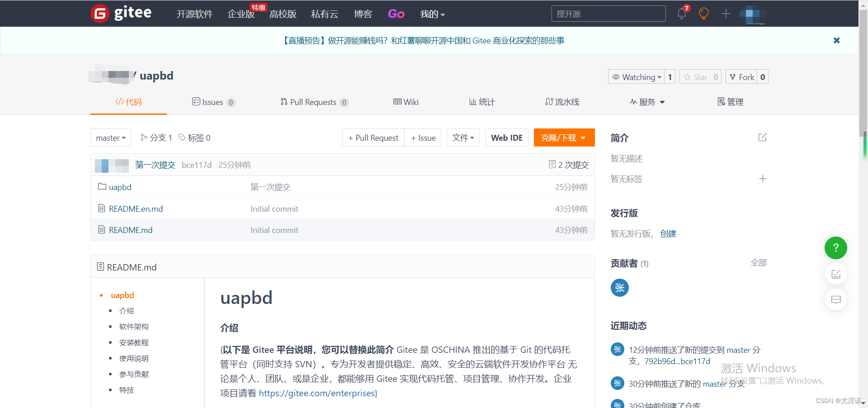The height and width of the screenshot is (408, 868).
Task: Click watcher count 1 next to Watching
Action: (670, 77)
